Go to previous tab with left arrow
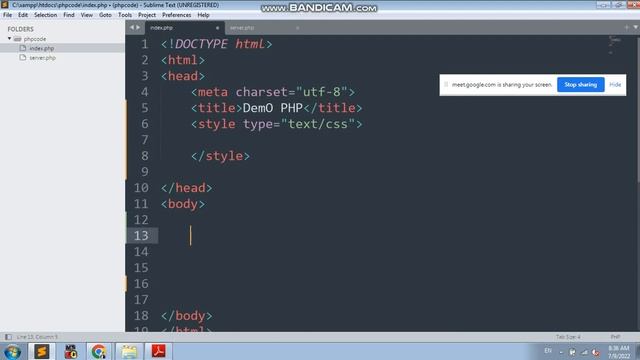This screenshot has width=640, height=360. [132, 28]
